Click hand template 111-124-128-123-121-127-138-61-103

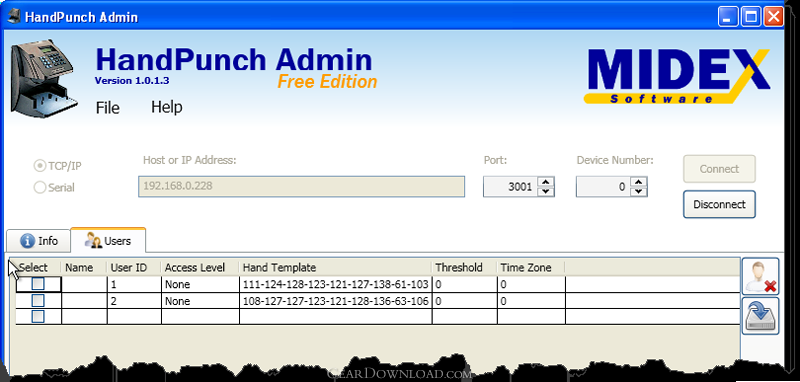(x=336, y=284)
